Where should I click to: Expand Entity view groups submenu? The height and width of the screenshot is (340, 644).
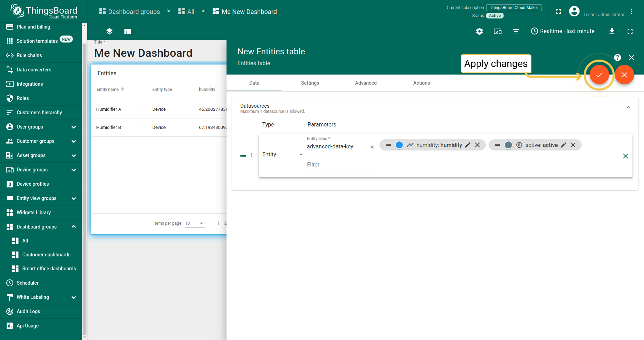click(x=74, y=199)
